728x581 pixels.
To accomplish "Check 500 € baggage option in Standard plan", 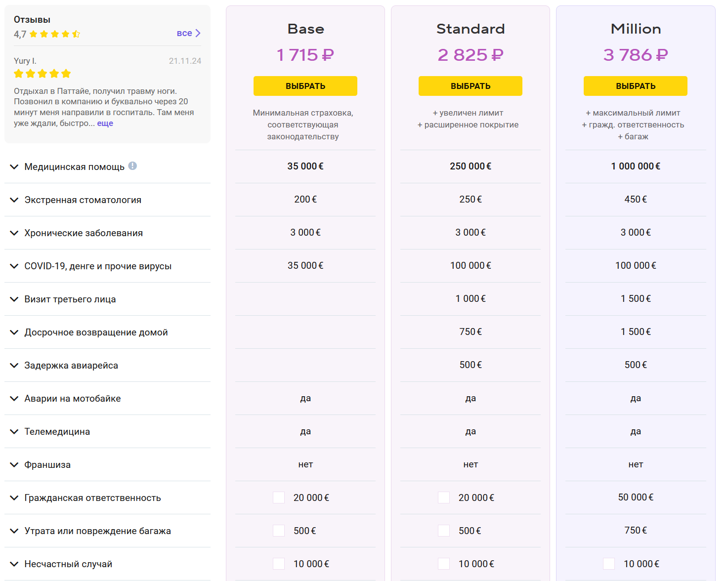I will 444,531.
